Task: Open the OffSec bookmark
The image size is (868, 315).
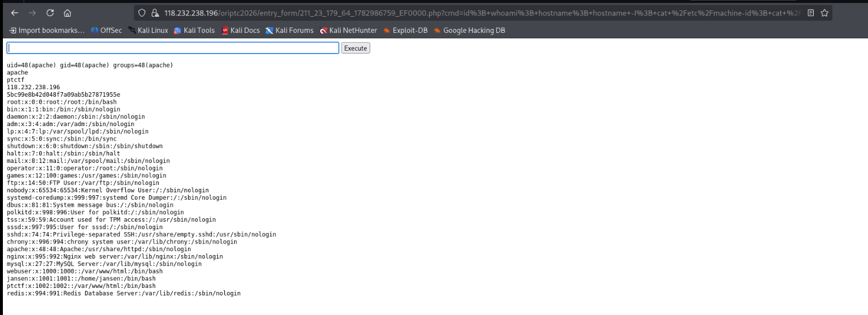Action: pos(107,31)
